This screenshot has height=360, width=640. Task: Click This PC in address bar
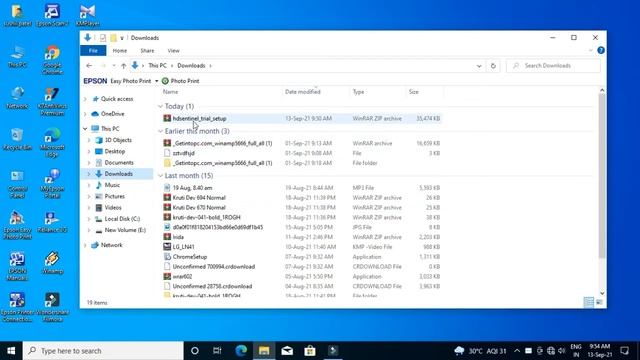[157, 66]
